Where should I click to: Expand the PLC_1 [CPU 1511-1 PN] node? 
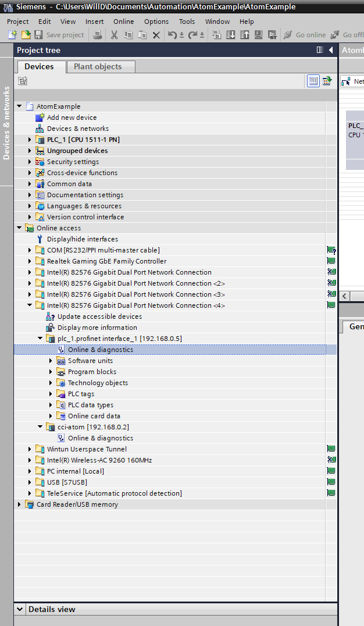30,140
